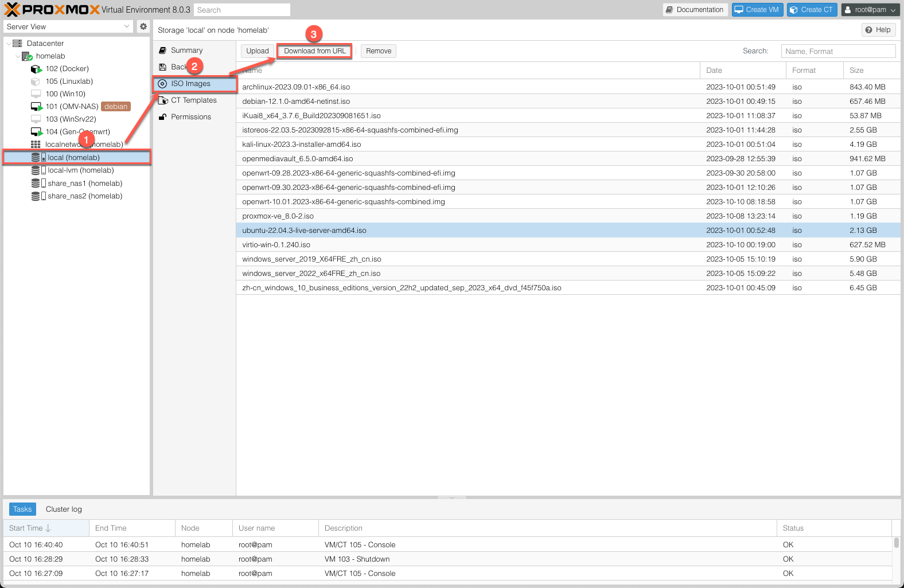Viewport: 904px width, 588px height.
Task: Click the stopped container icon for 105 (Linuxlab)
Action: coord(36,81)
